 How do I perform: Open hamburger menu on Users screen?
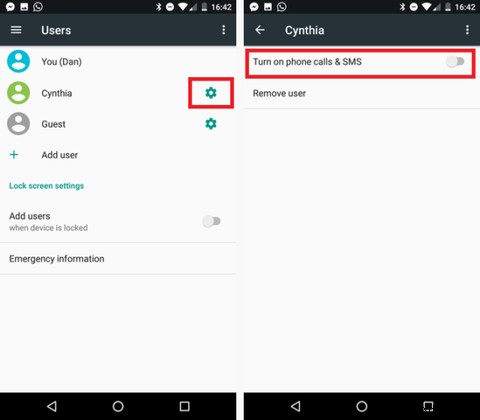coord(16,30)
